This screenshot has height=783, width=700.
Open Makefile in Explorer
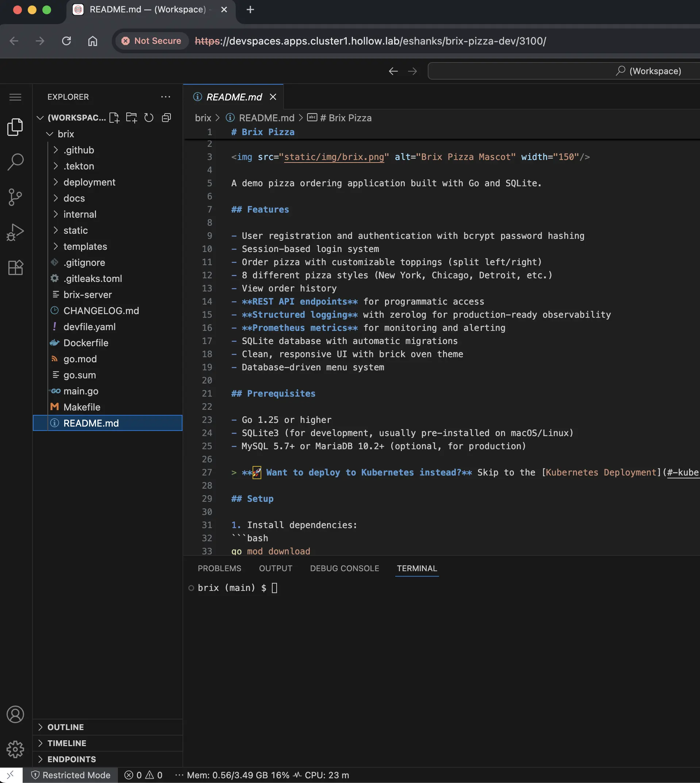108,407
